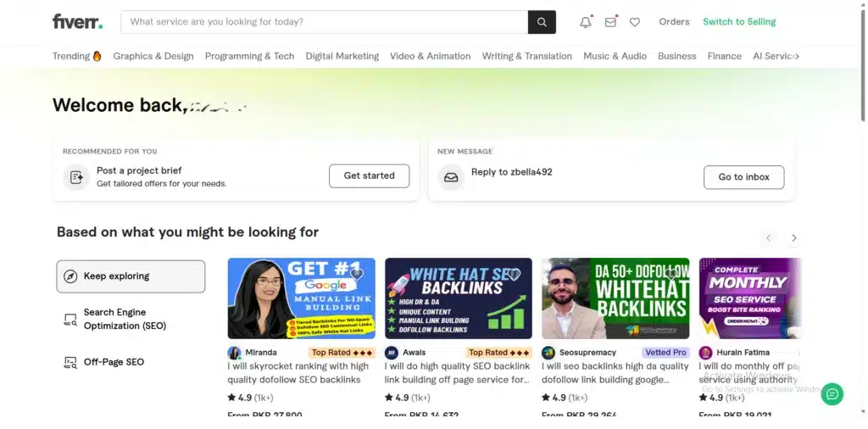868x429 pixels.
Task: Click Hurain Fatima's seller avatar
Action: 706,353
